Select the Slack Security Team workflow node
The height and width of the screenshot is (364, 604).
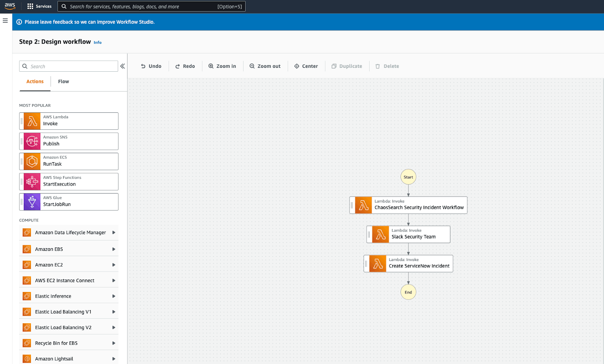pyautogui.click(x=408, y=234)
